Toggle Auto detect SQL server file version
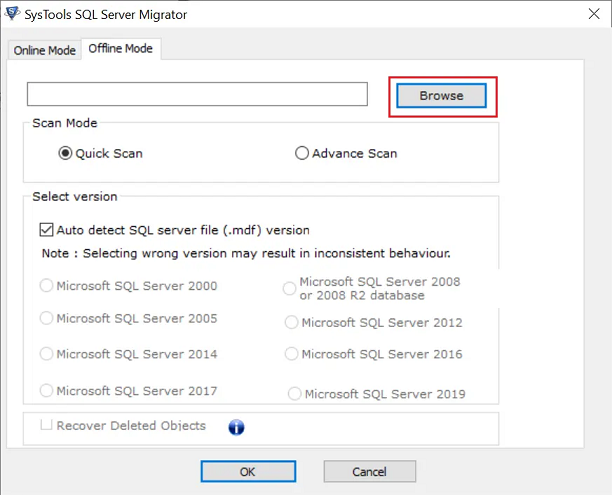 click(46, 230)
